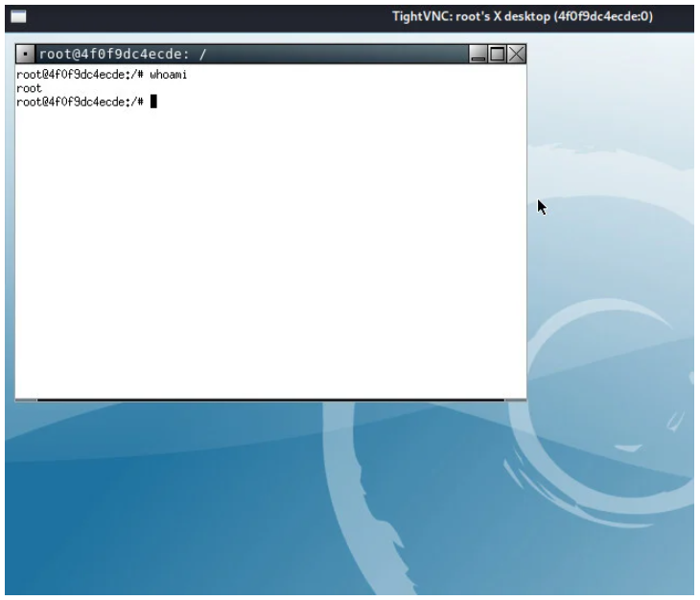The width and height of the screenshot is (700, 600).
Task: Minimize the root@4f0f9dc4ecde terminal window
Action: point(478,54)
